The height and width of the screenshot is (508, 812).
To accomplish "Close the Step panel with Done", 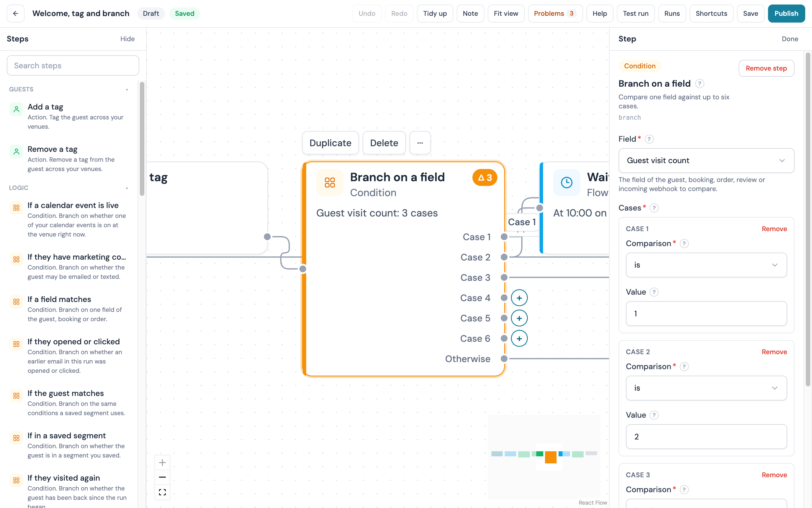I will pyautogui.click(x=790, y=39).
